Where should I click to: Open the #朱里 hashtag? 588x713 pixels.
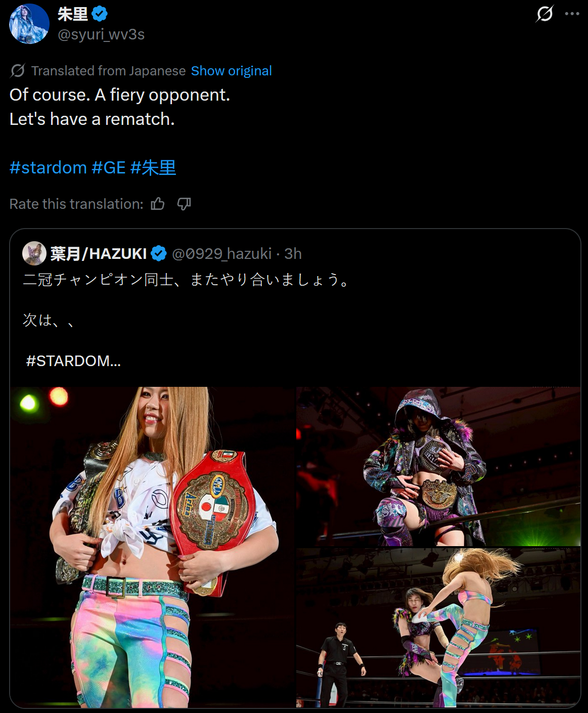[153, 167]
